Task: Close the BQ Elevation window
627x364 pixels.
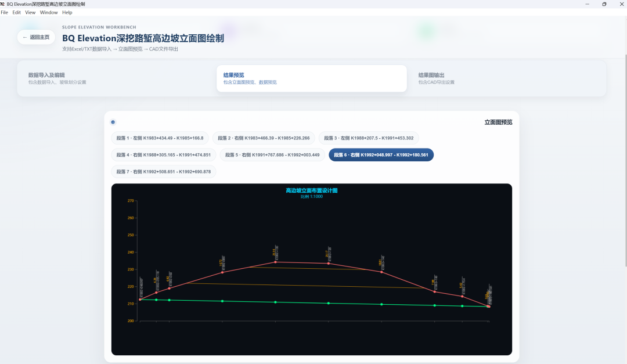Action: pyautogui.click(x=621, y=4)
